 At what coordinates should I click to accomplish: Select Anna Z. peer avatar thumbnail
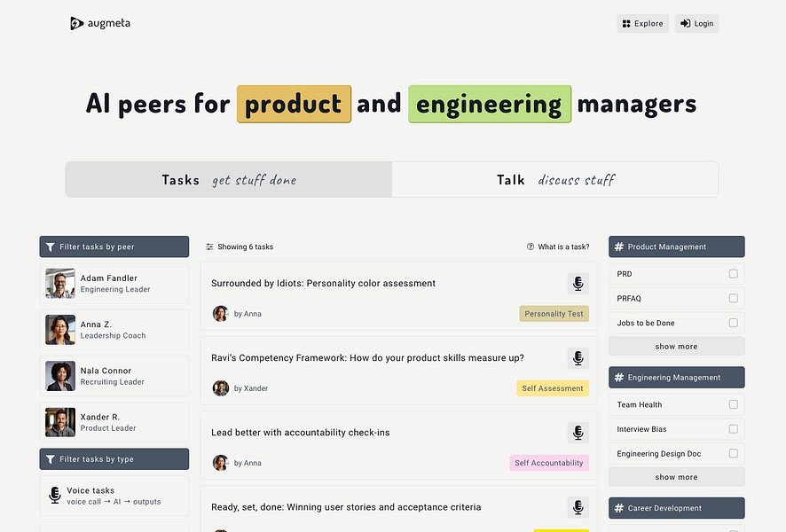click(x=60, y=330)
